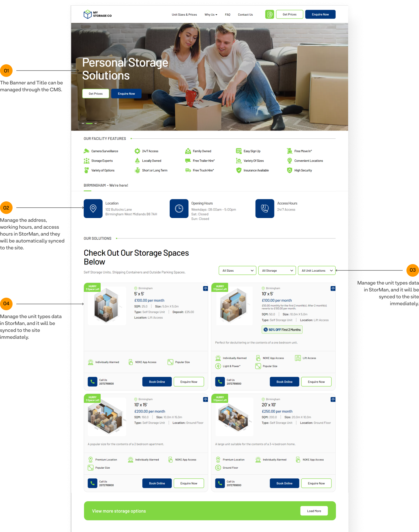
Task: Click the blue corner icon on 10' x 15' card
Action: [205, 400]
